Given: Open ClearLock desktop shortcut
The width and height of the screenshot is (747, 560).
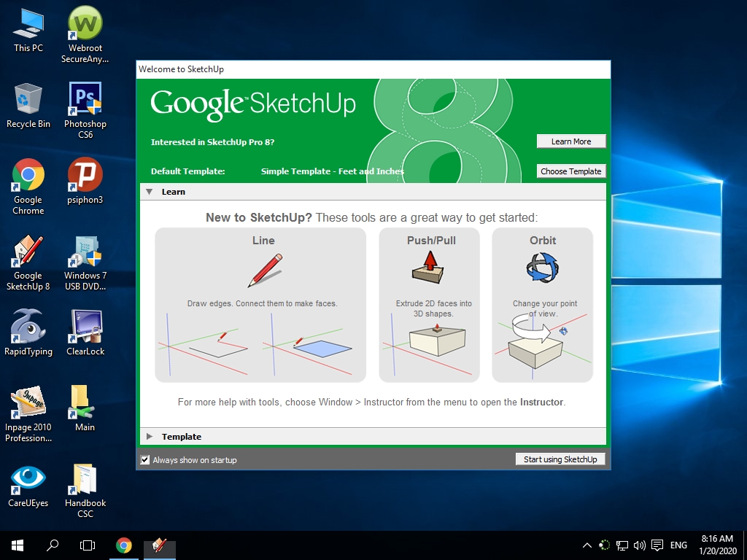Looking at the screenshot, I should [x=85, y=332].
